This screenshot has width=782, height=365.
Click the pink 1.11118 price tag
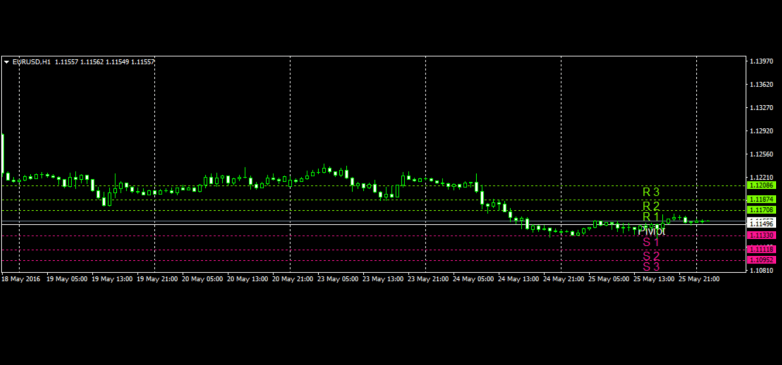click(x=762, y=249)
